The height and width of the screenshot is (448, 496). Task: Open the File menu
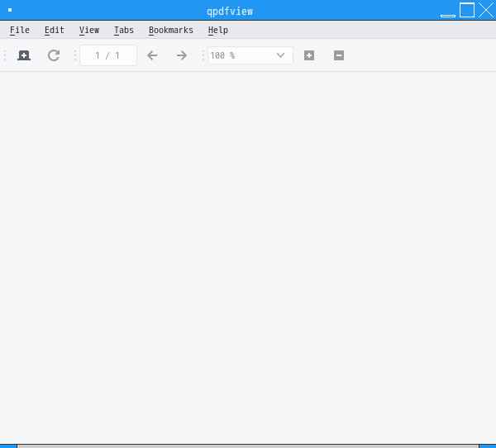(20, 30)
